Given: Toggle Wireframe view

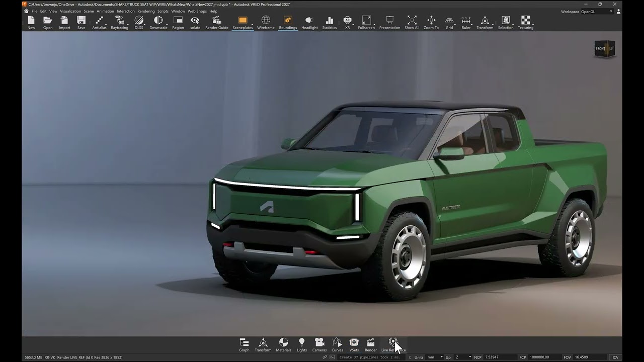Looking at the screenshot, I should (266, 22).
